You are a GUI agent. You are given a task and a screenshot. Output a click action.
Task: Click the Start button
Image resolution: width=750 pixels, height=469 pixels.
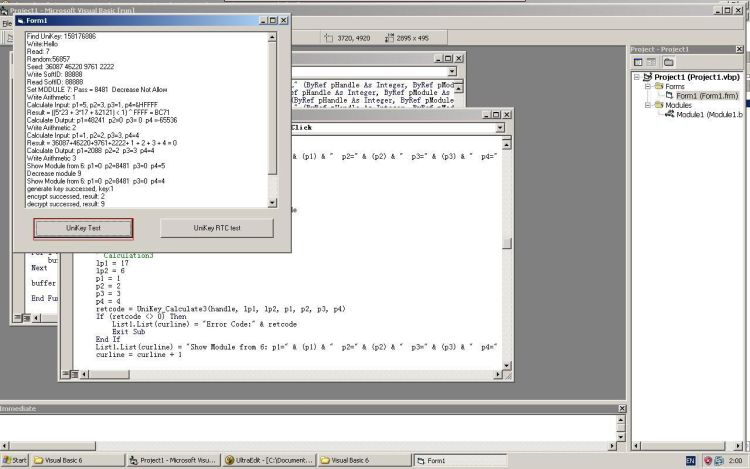[14, 460]
